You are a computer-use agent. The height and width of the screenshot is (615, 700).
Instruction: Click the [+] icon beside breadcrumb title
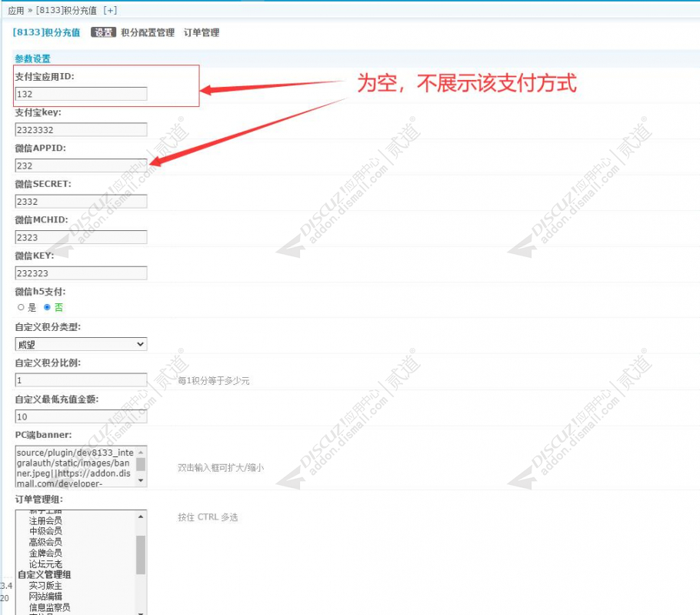pos(110,10)
